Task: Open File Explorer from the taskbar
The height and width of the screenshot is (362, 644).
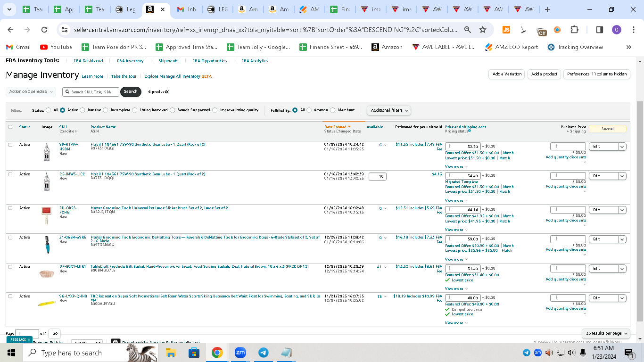Action: pyautogui.click(x=171, y=353)
